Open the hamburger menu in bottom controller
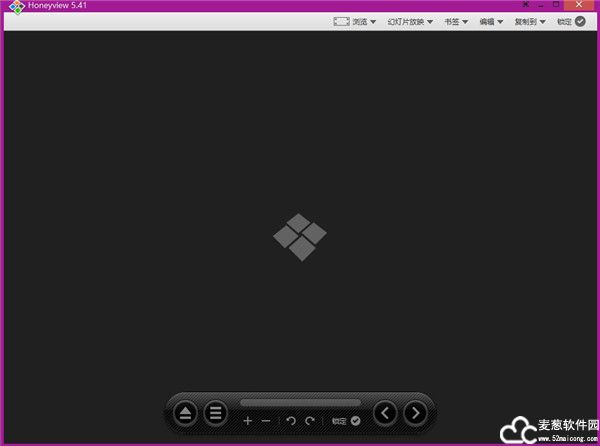 pos(215,413)
